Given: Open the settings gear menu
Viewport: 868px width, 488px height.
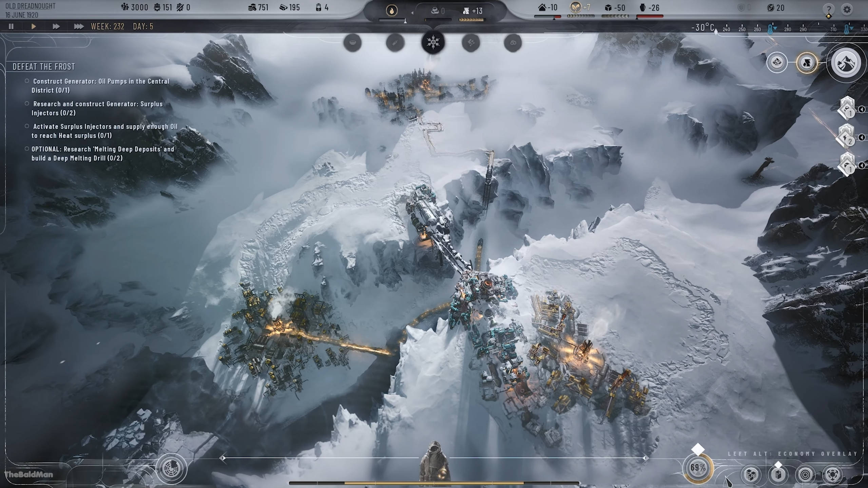Looking at the screenshot, I should click(x=847, y=9).
